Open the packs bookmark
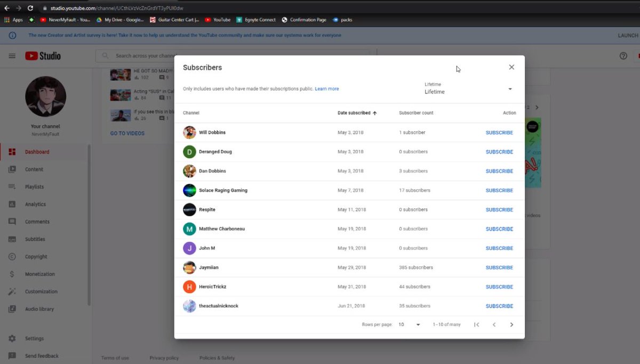The width and height of the screenshot is (640, 364). coord(342,20)
